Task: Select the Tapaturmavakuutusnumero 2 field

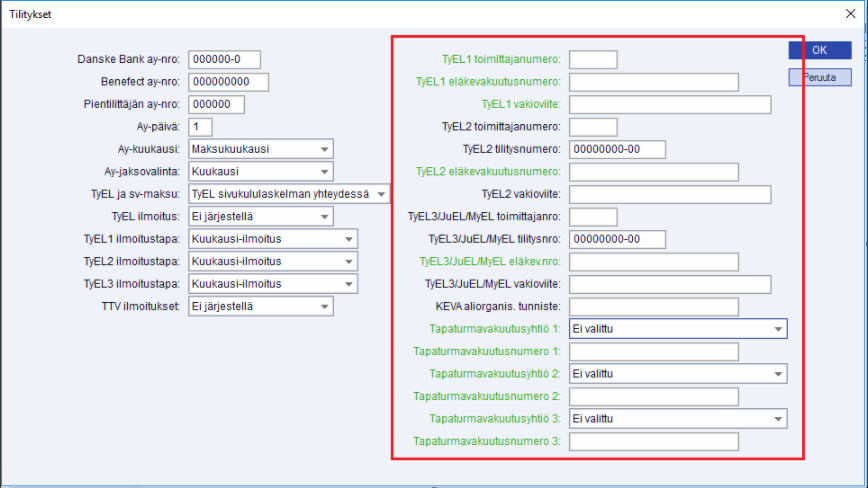Action: 653,397
